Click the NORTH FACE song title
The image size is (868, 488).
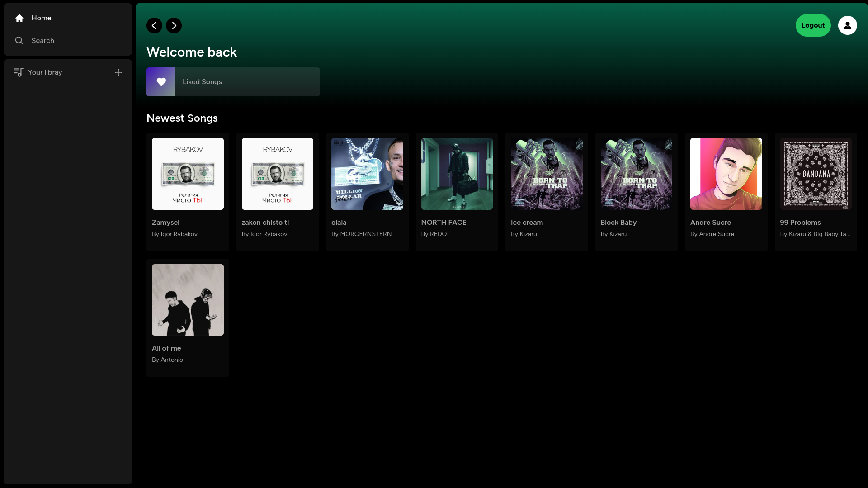[444, 223]
